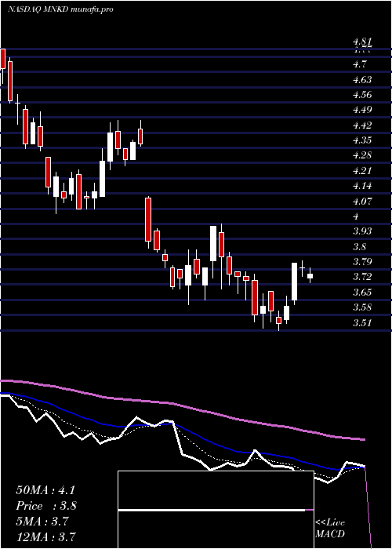Click the 4.81 price axis label
The height and width of the screenshot is (549, 392).
(362, 42)
